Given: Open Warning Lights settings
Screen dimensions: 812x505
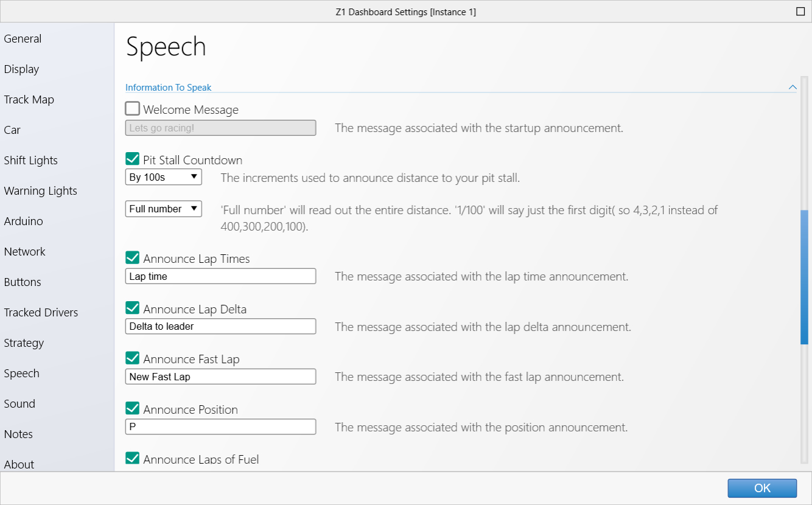Looking at the screenshot, I should (x=40, y=191).
